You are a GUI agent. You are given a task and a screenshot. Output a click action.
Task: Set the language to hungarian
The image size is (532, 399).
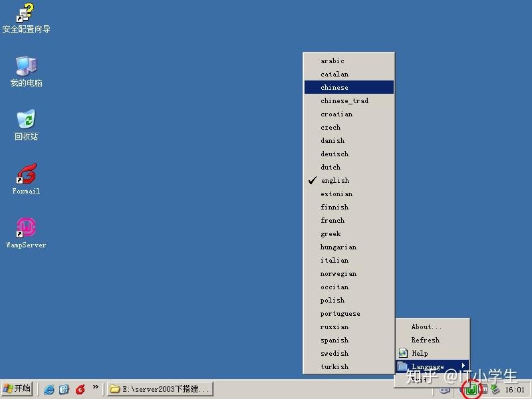click(x=348, y=247)
